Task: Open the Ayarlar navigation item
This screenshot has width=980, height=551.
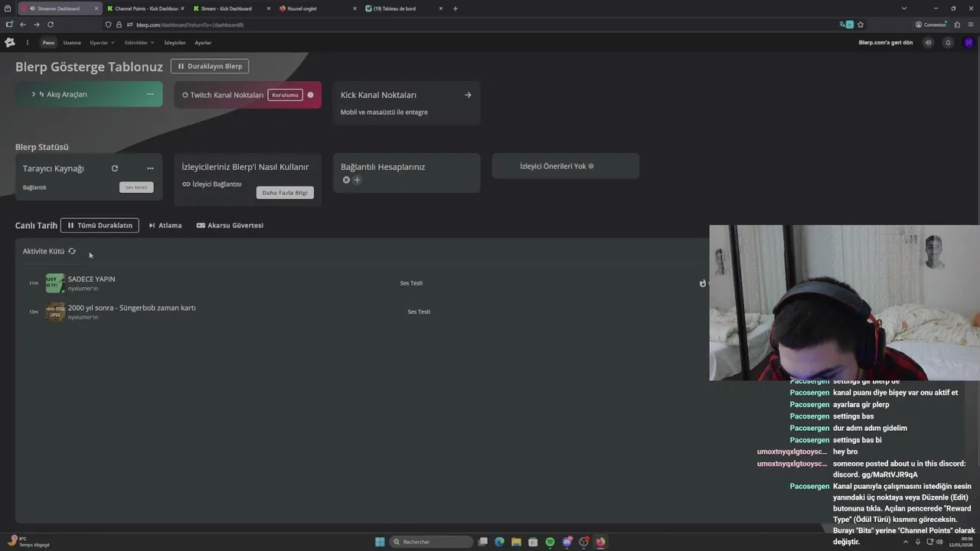Action: [203, 43]
